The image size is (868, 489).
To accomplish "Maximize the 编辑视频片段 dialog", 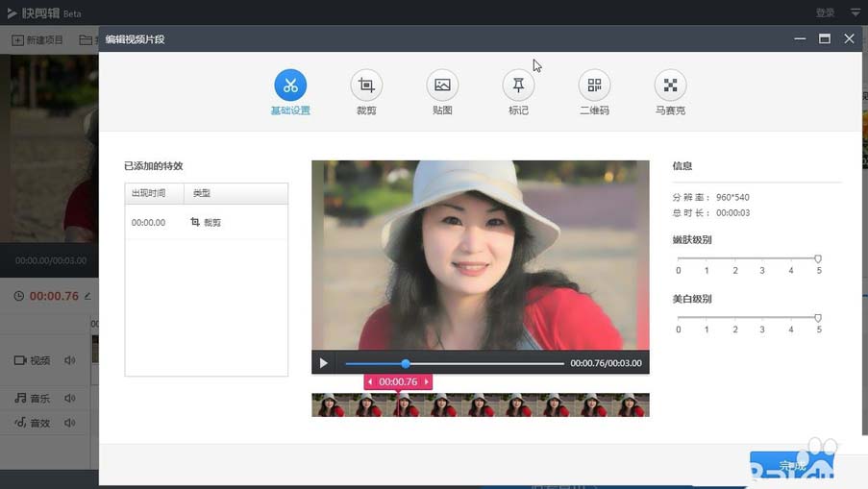I will point(825,38).
